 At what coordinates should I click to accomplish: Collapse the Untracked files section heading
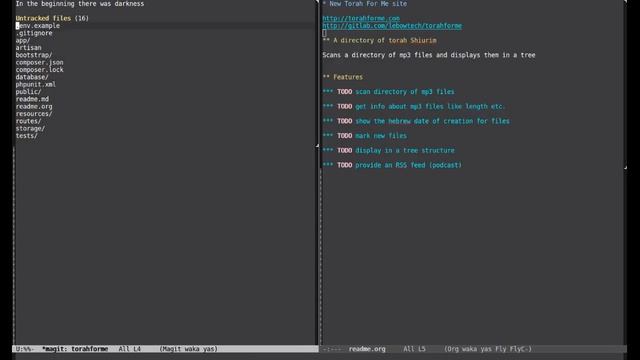(x=52, y=18)
